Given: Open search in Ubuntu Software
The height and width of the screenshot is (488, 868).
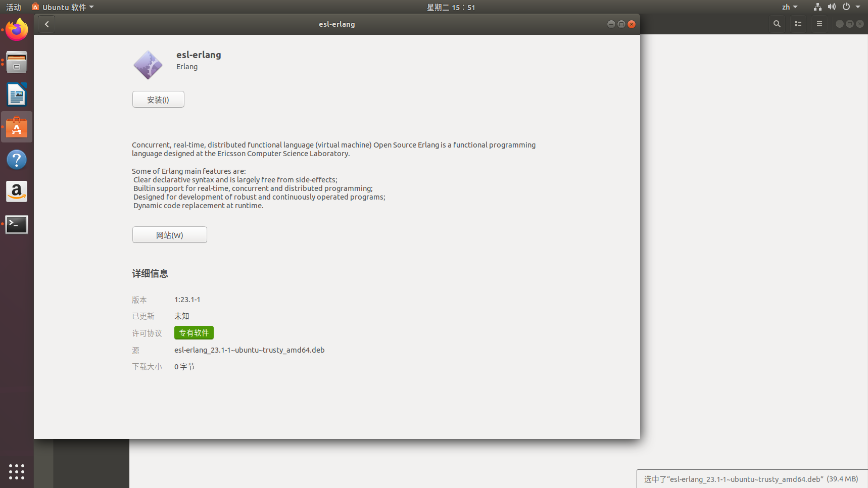Looking at the screenshot, I should [777, 24].
